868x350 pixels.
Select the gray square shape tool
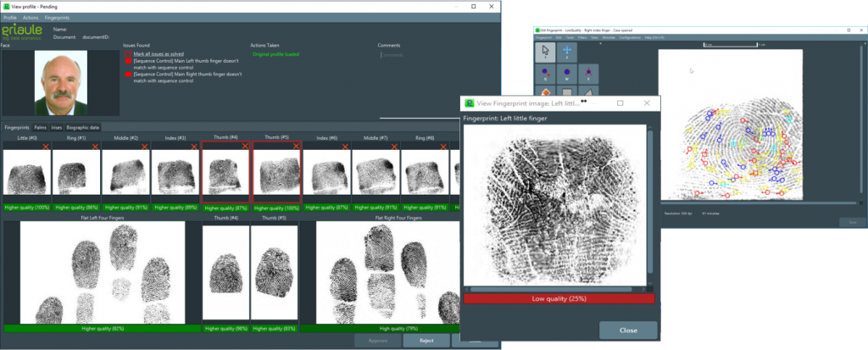click(567, 93)
